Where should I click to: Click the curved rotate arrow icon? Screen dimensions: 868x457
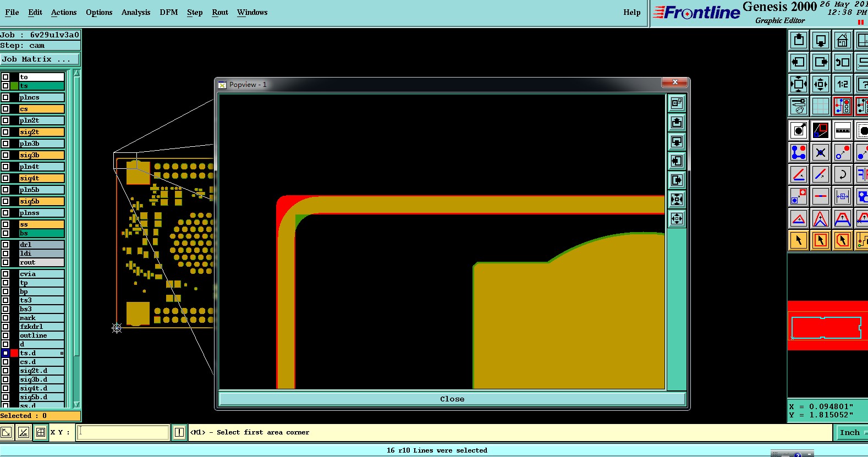click(843, 174)
